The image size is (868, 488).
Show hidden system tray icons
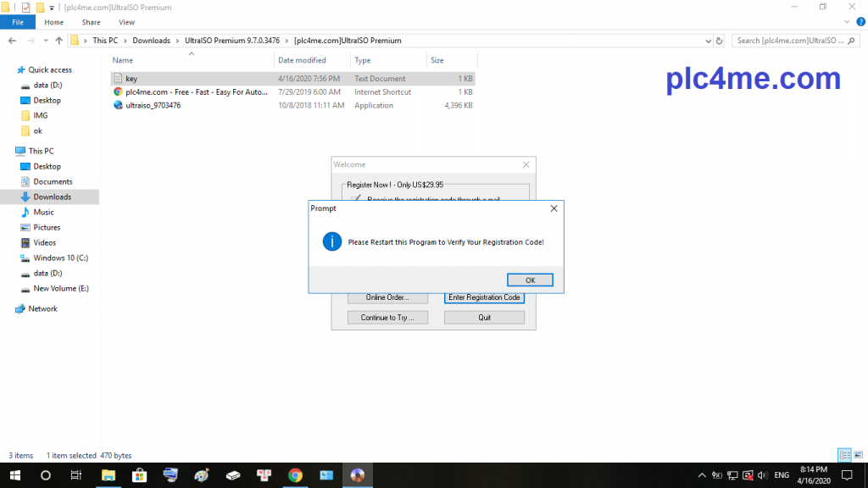[x=701, y=475]
